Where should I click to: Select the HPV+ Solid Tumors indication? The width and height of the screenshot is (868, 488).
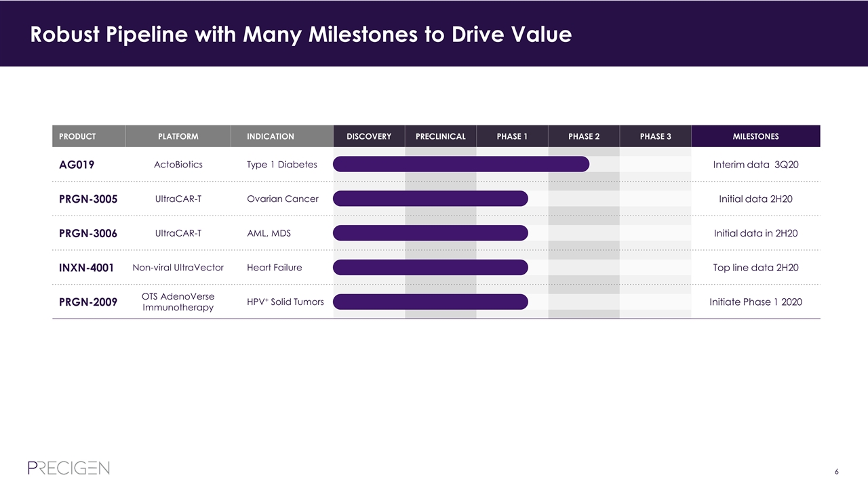pos(285,302)
